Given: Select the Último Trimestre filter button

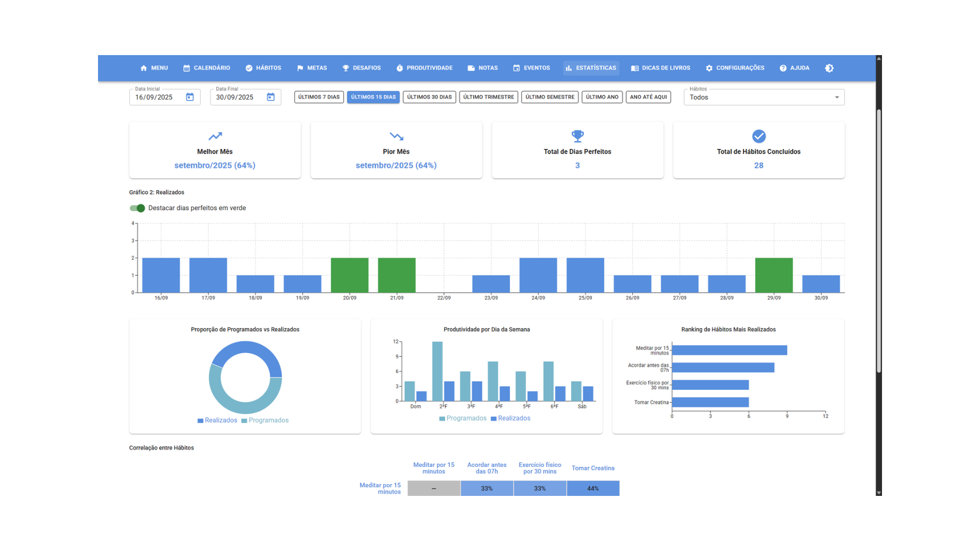Looking at the screenshot, I should click(x=488, y=97).
